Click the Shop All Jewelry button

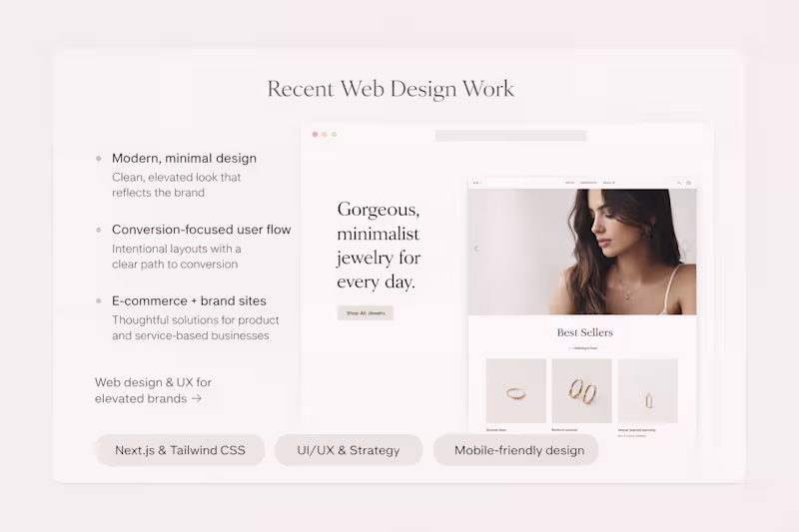[366, 313]
